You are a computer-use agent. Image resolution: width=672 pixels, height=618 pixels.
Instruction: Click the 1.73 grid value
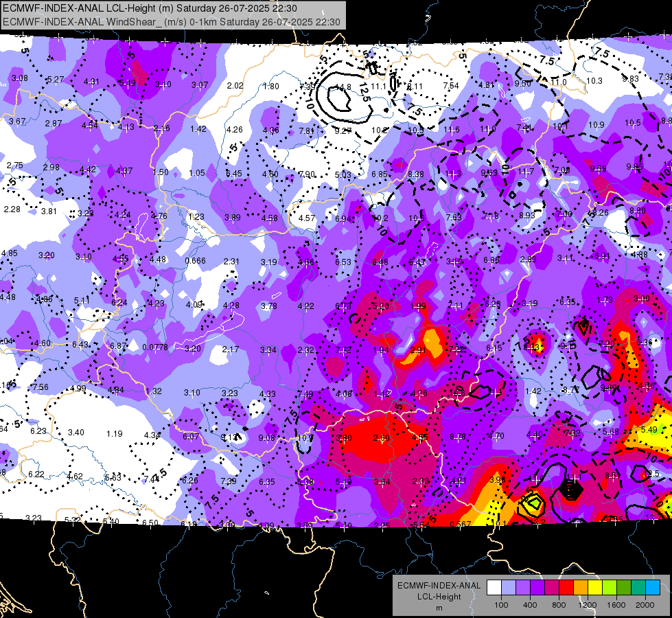tap(605, 300)
